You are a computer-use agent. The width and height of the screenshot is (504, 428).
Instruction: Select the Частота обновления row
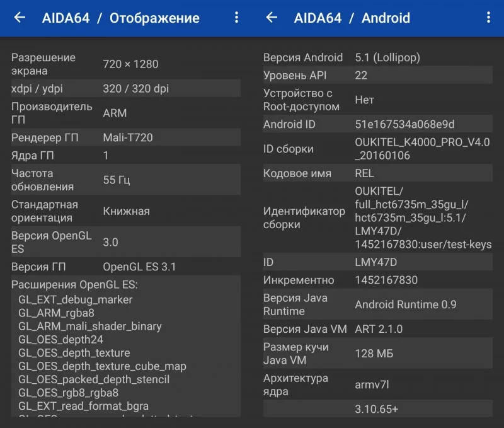tap(126, 180)
